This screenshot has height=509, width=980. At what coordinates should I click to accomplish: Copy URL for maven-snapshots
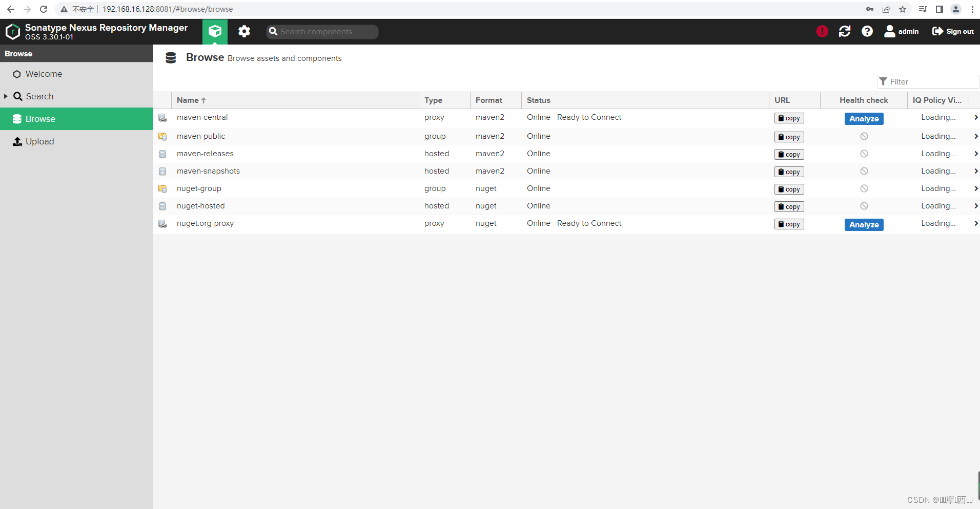[789, 172]
